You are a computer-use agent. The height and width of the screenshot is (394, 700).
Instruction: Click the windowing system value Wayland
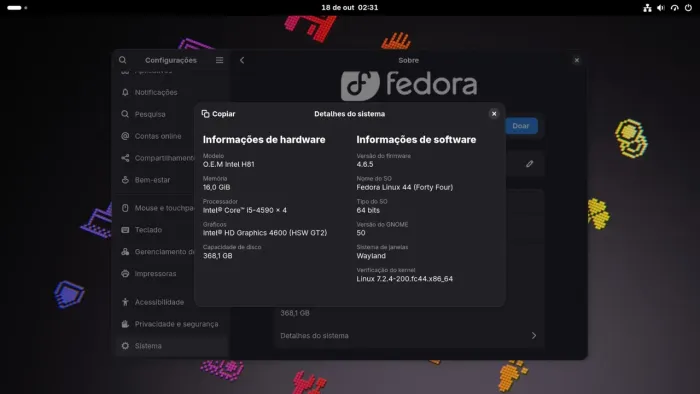click(x=371, y=256)
